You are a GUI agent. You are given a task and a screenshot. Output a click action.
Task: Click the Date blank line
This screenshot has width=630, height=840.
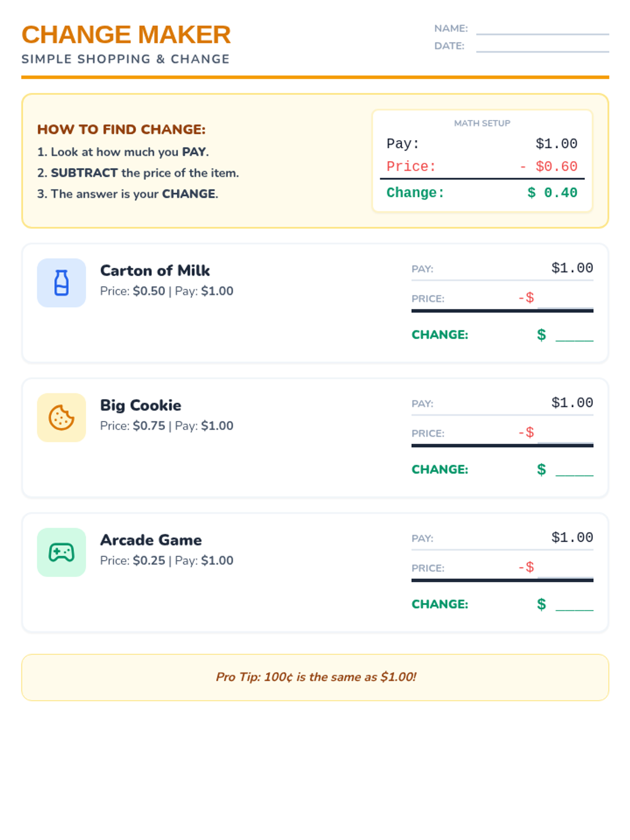(542, 47)
